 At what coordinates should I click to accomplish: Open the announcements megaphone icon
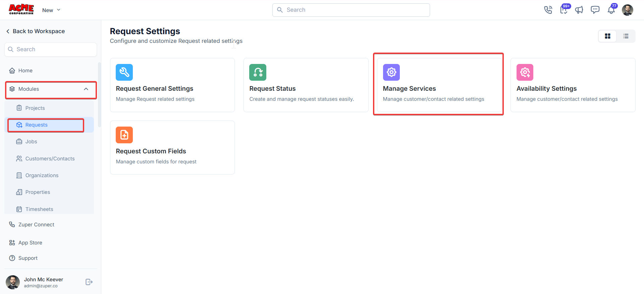pos(579,10)
